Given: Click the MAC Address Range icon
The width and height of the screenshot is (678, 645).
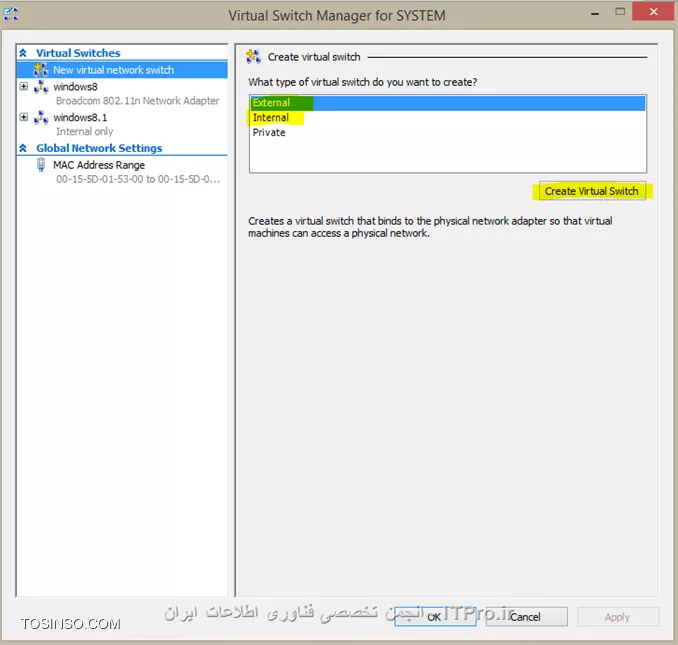Looking at the screenshot, I should pyautogui.click(x=41, y=165).
